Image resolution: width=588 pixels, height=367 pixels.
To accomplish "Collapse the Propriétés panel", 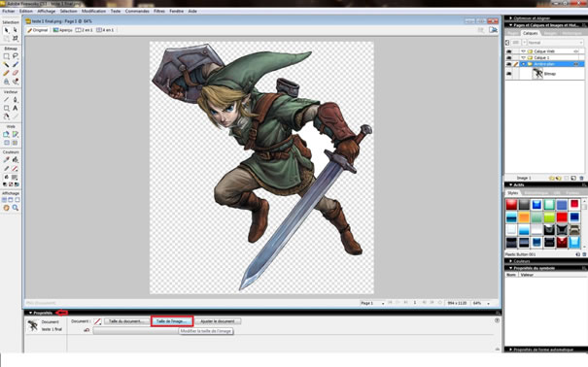I will (31, 313).
